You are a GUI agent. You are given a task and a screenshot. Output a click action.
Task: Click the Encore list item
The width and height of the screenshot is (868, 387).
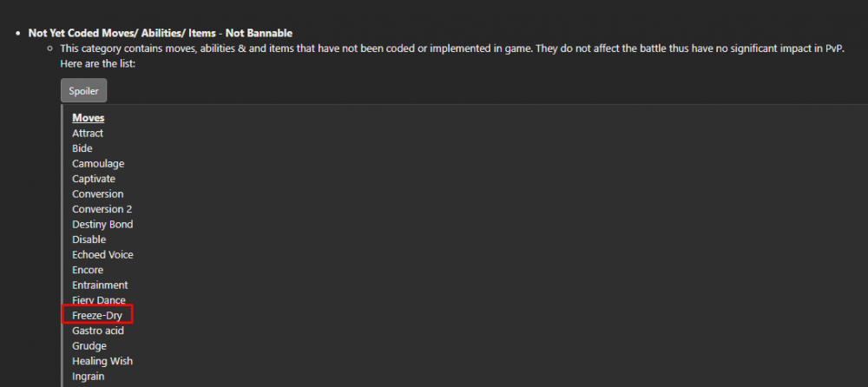(88, 270)
